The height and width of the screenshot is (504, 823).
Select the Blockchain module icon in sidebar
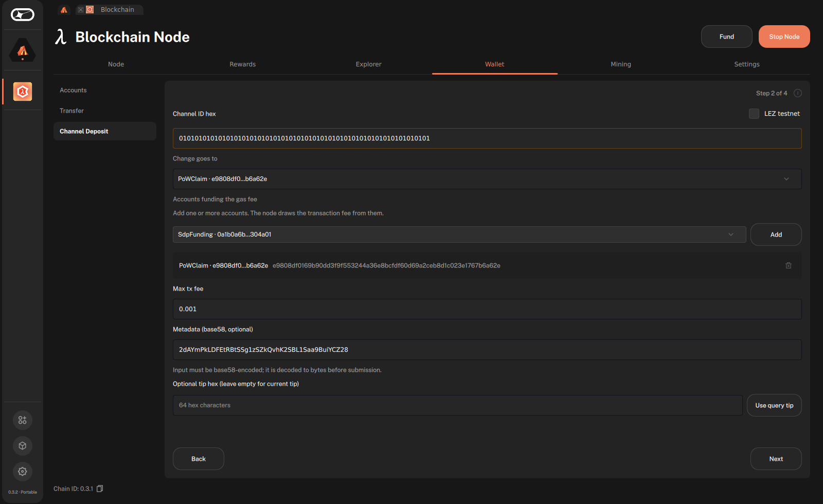[23, 92]
